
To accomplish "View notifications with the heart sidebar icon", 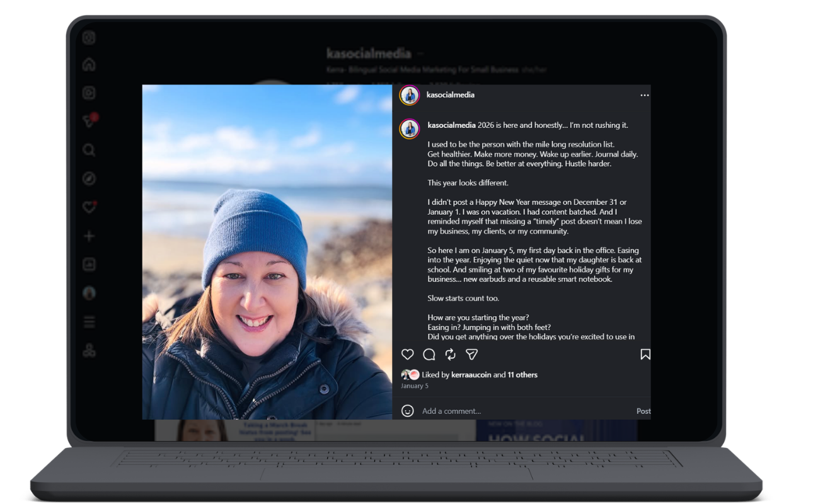I will pyautogui.click(x=89, y=207).
